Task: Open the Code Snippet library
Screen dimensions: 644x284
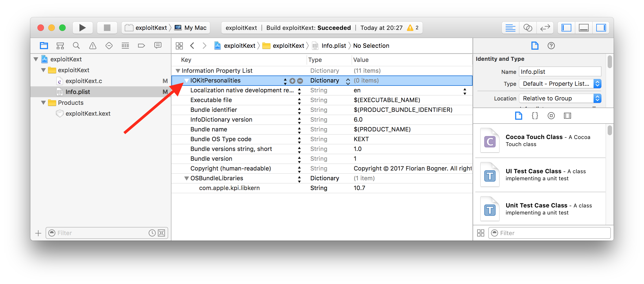Action: coord(535,116)
